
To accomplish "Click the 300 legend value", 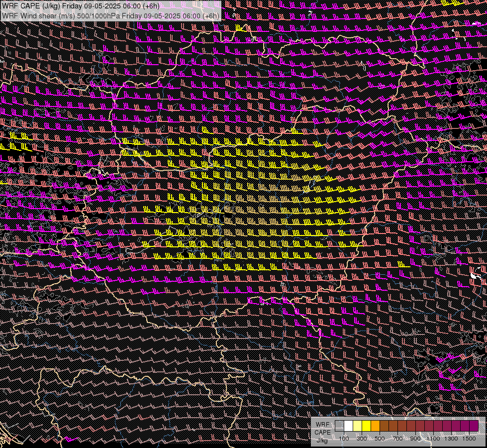I will [362, 439].
